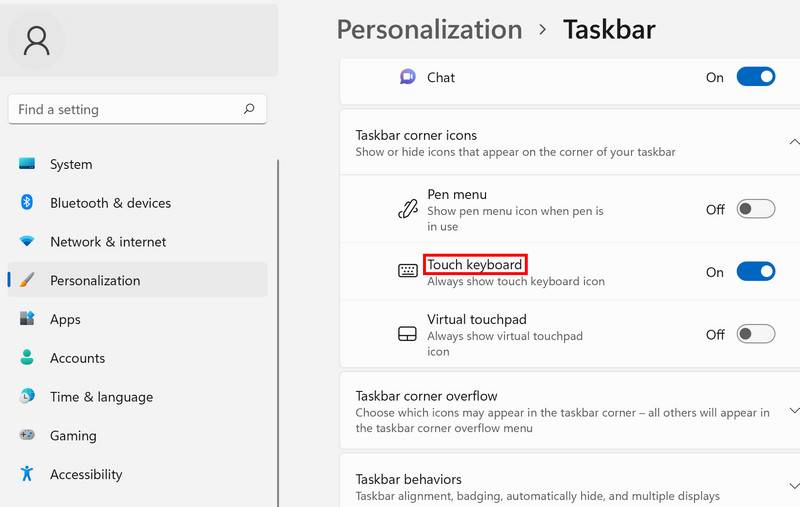Turn on the Virtual touchpad toggle

pos(756,334)
